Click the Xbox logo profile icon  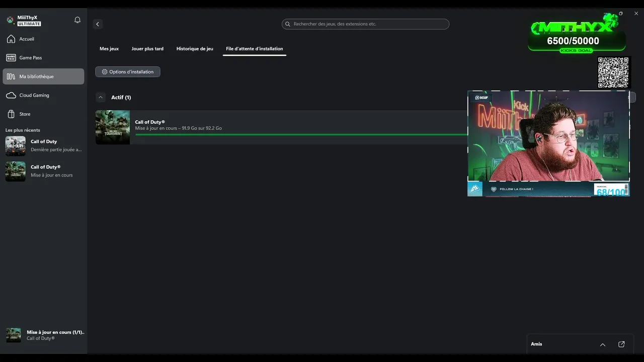tap(10, 20)
